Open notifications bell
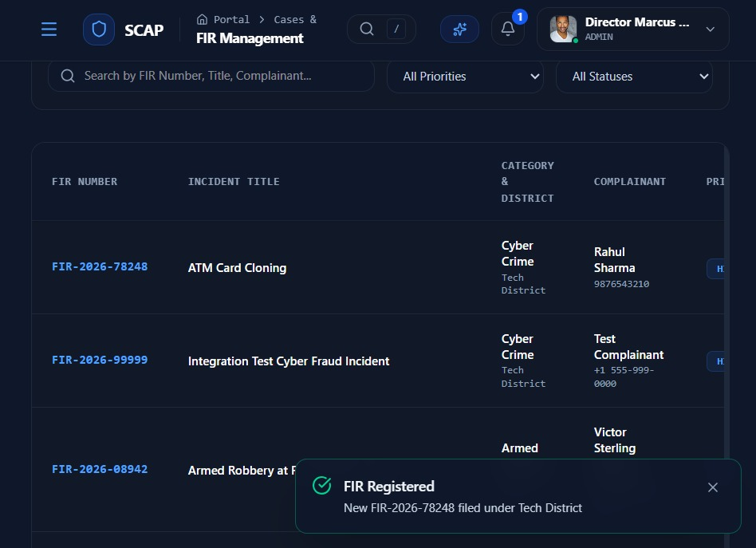Image resolution: width=756 pixels, height=548 pixels. (508, 29)
